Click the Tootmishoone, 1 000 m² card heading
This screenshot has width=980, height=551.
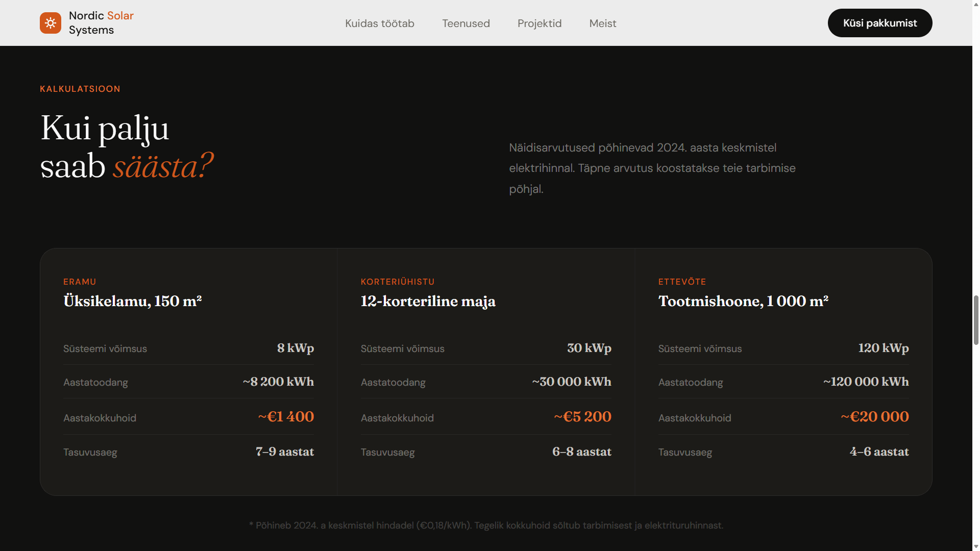pos(743,301)
